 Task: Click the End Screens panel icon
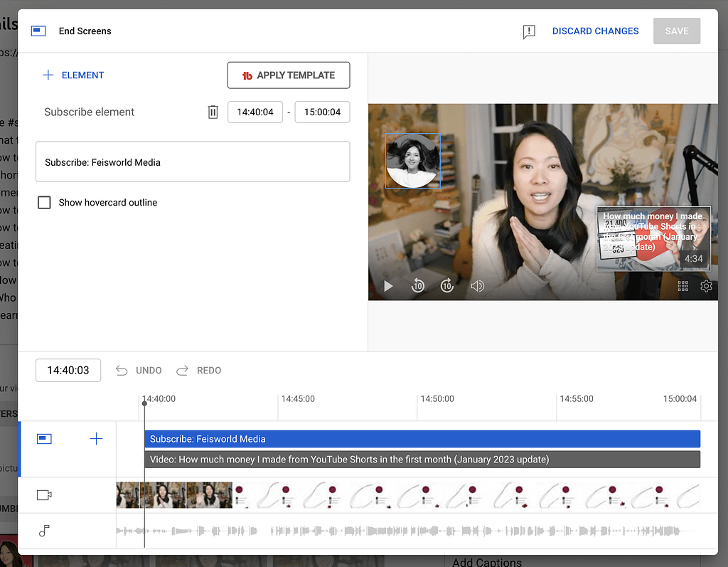coord(38,31)
